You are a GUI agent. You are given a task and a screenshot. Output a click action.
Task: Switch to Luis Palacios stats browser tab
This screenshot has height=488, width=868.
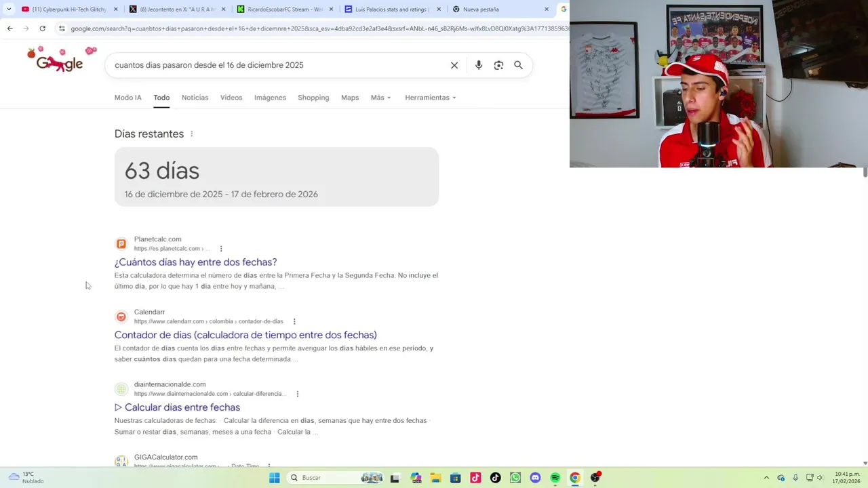[392, 9]
